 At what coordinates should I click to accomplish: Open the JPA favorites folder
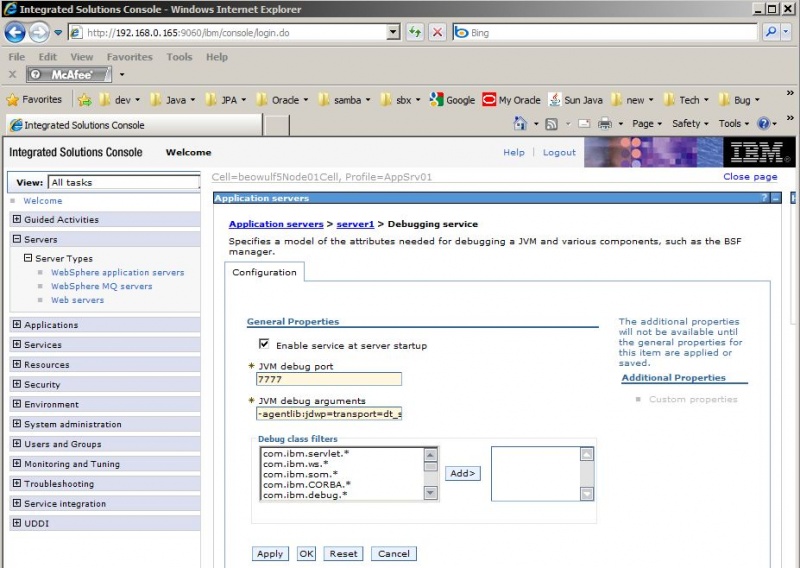click(226, 100)
